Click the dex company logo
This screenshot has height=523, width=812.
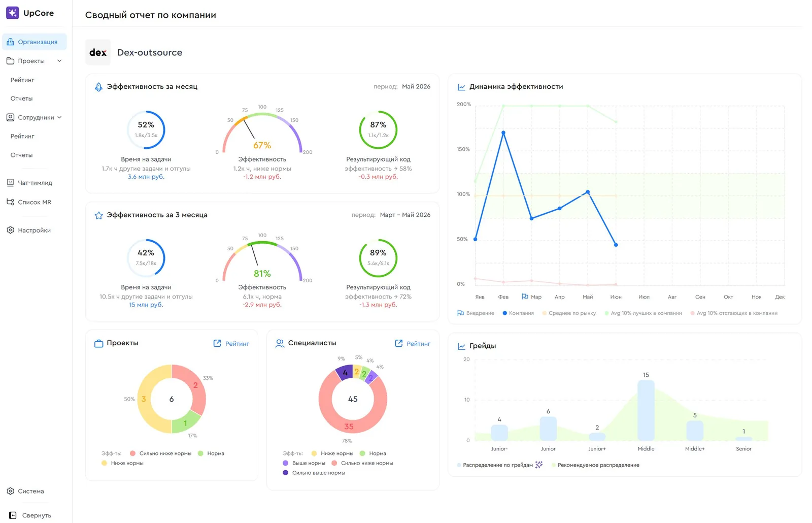coord(98,52)
